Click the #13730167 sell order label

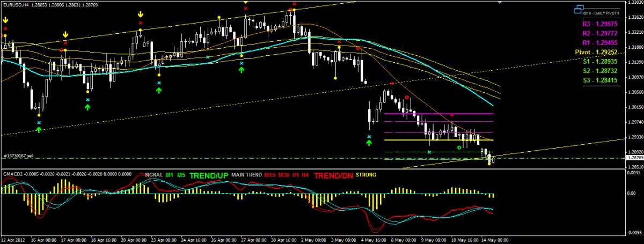(x=19, y=156)
